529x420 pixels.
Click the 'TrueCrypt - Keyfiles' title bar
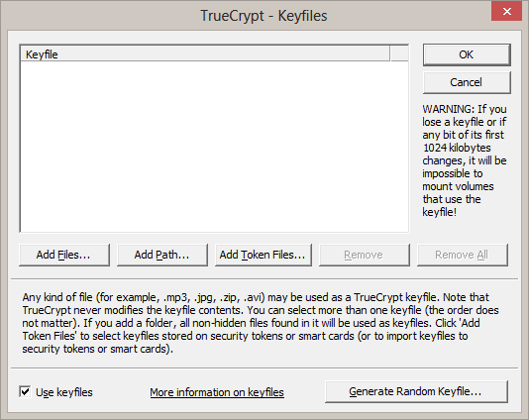(264, 16)
